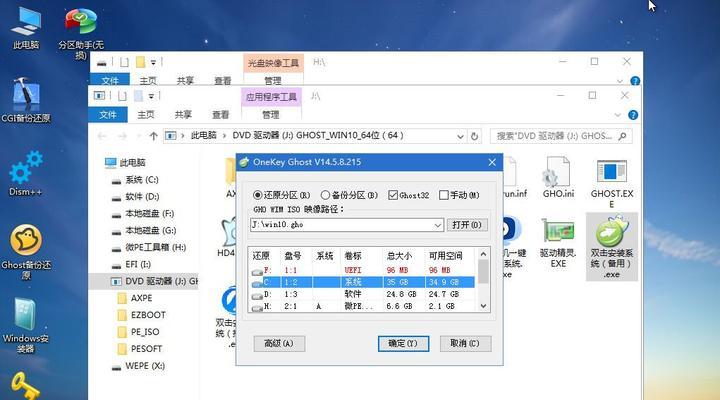This screenshot has width=720, height=400.
Task: Confirm with the 确定(Y) button
Action: [x=403, y=344]
